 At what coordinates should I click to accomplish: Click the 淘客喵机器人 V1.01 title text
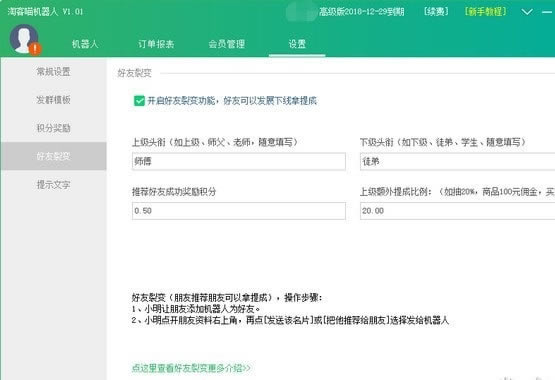pyautogui.click(x=45, y=12)
